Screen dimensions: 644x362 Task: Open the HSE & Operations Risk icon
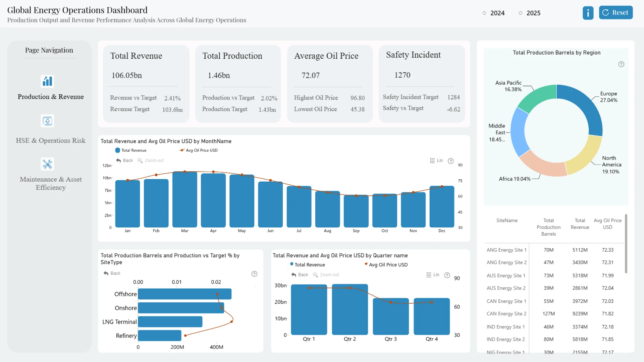click(47, 121)
